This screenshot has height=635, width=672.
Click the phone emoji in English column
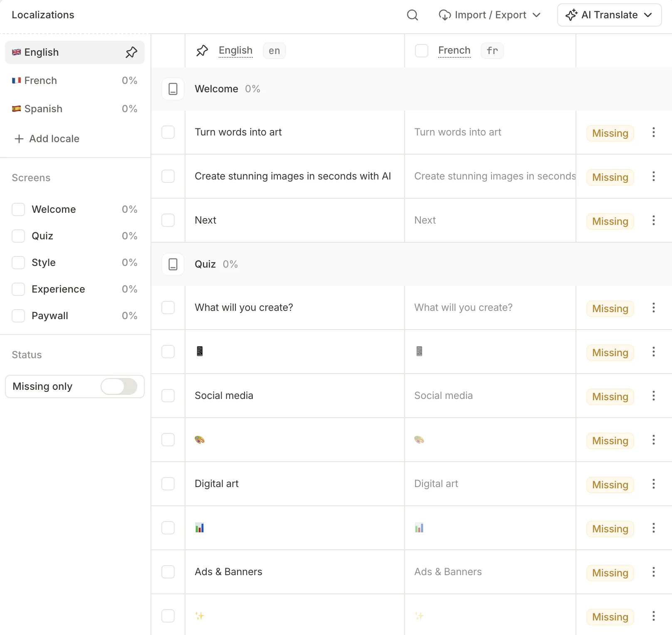click(x=200, y=351)
